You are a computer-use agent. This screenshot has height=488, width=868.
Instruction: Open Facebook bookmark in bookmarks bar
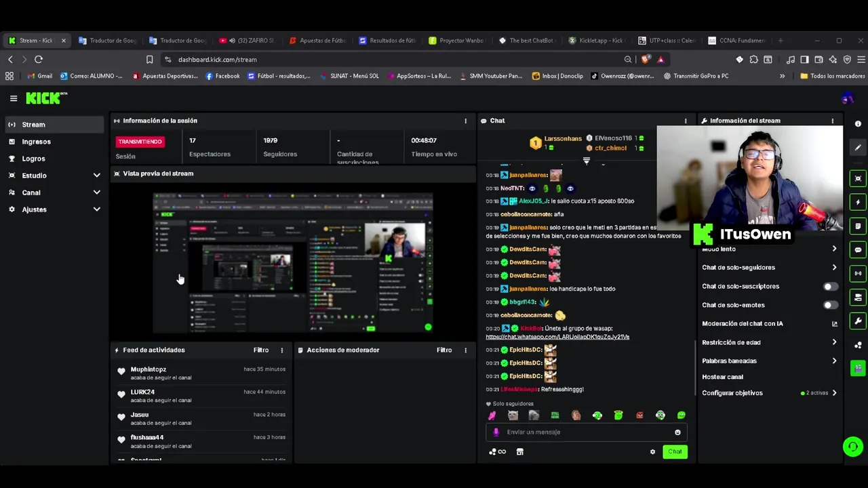[222, 76]
